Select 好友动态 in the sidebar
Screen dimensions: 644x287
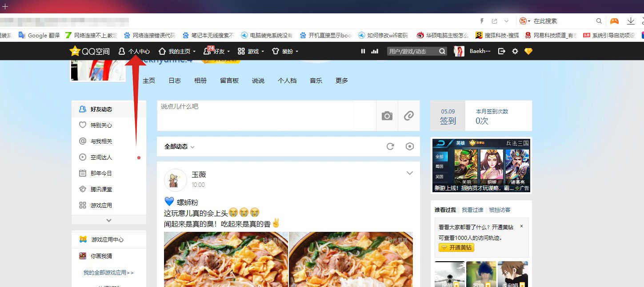(109, 109)
